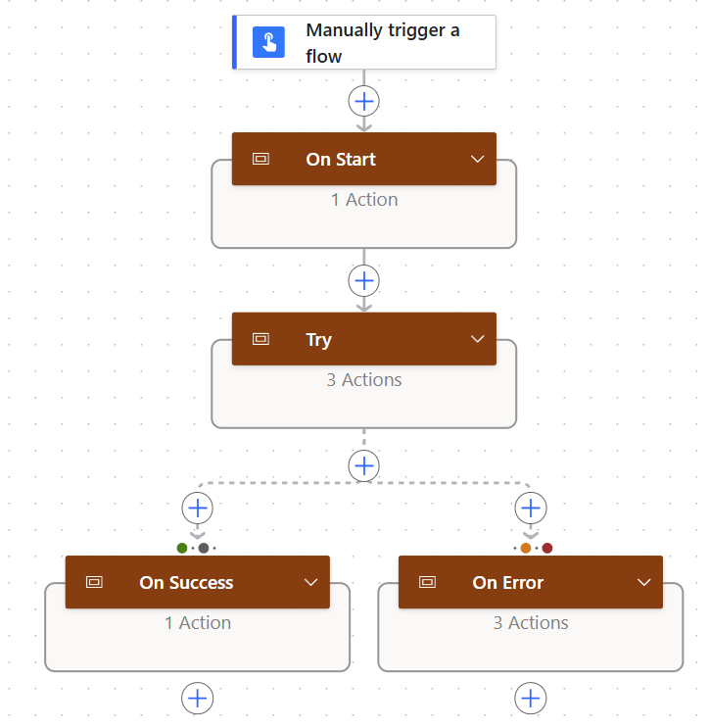This screenshot has height=728, width=709.
Task: Add a step directly below Try
Action: pyautogui.click(x=364, y=464)
